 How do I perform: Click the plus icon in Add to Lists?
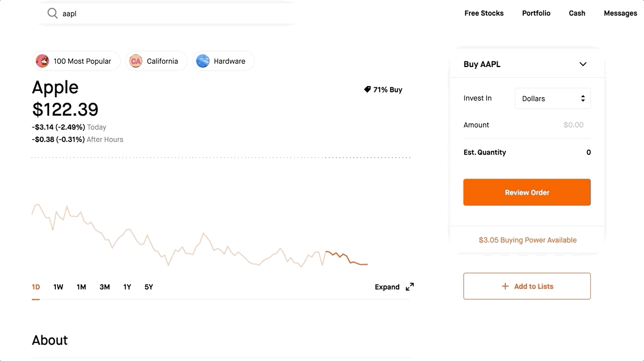coord(505,286)
